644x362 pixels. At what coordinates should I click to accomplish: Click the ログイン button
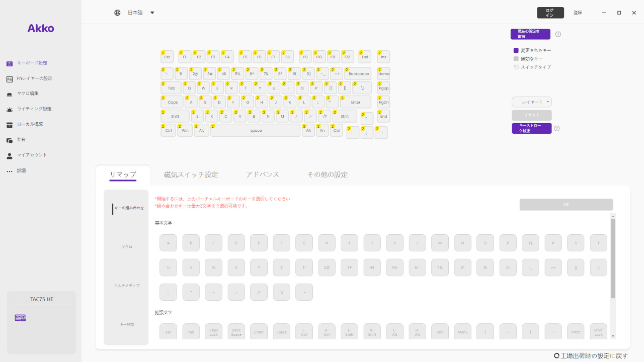tap(550, 13)
